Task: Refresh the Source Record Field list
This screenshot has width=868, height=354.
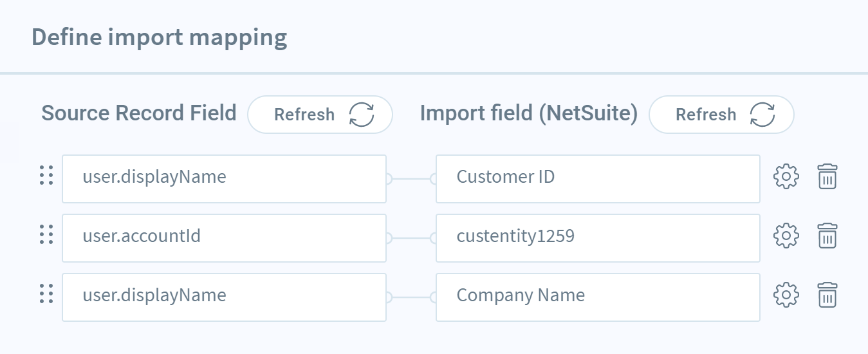Action: 320,115
